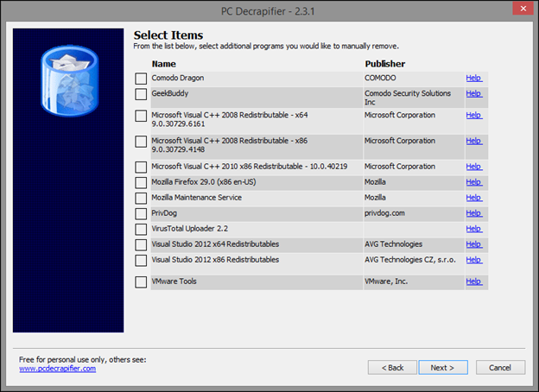Open Help for Visual C++ 2008 x64

474,115
